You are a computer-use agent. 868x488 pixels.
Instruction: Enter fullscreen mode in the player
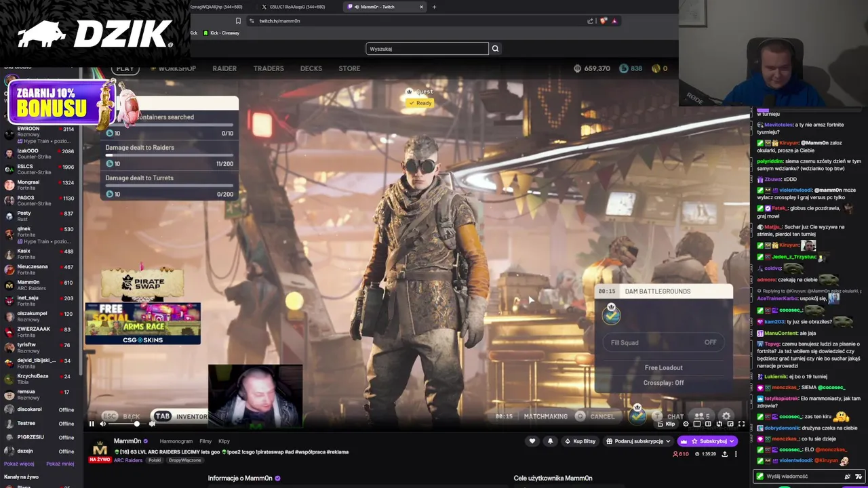click(741, 424)
